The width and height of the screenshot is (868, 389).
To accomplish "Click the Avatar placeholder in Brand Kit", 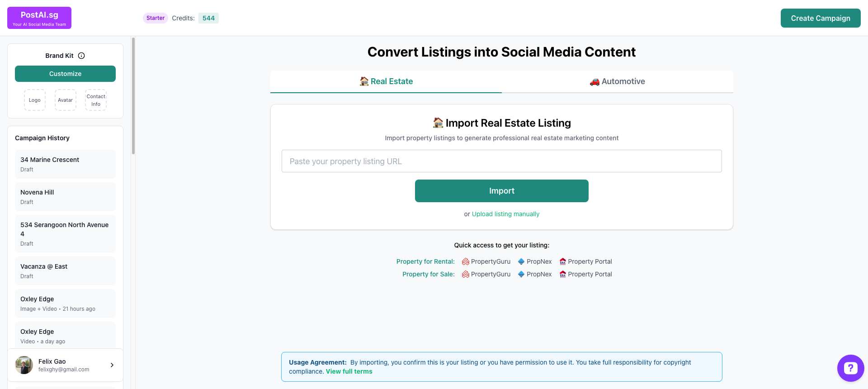I will [66, 100].
